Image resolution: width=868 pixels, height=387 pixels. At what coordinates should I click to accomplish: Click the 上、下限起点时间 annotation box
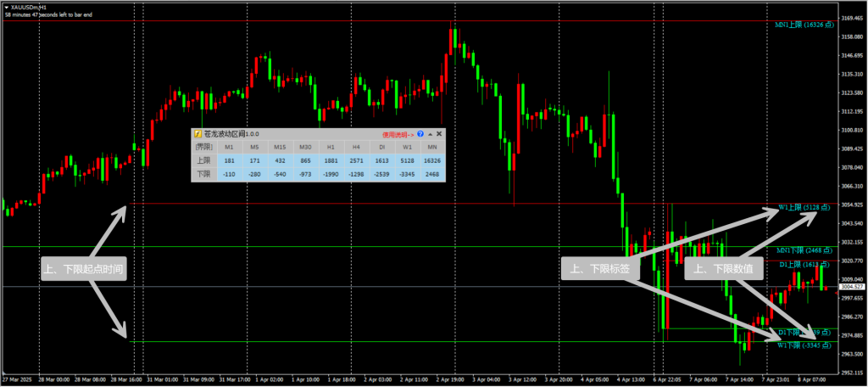pyautogui.click(x=83, y=269)
